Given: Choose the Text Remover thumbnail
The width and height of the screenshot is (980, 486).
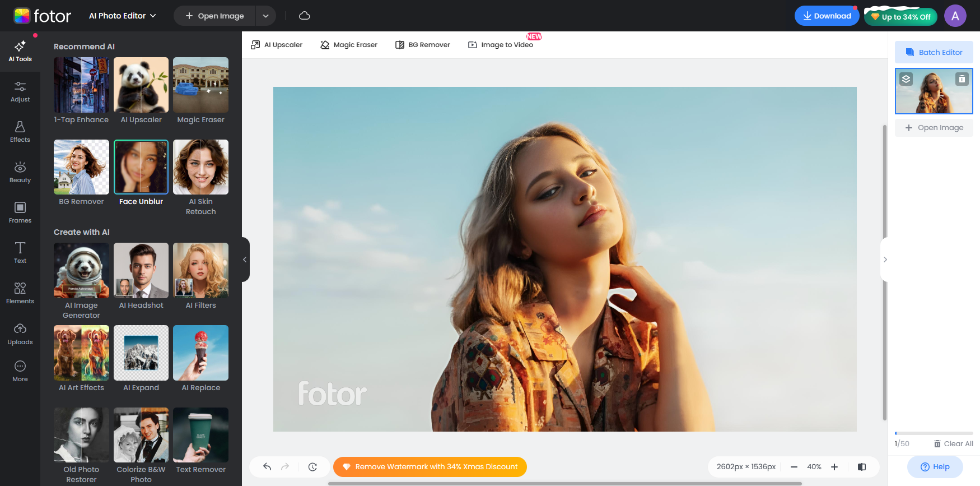Looking at the screenshot, I should 200,435.
